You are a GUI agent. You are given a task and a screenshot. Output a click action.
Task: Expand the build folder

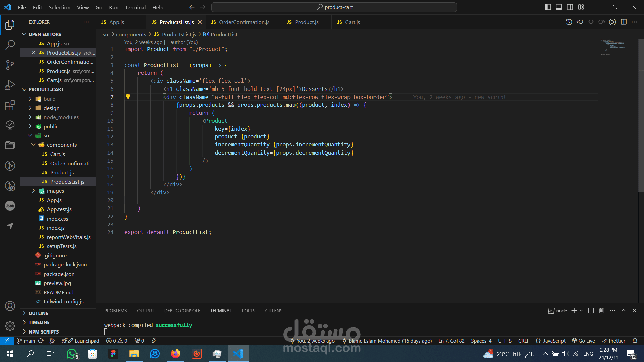(49, 99)
